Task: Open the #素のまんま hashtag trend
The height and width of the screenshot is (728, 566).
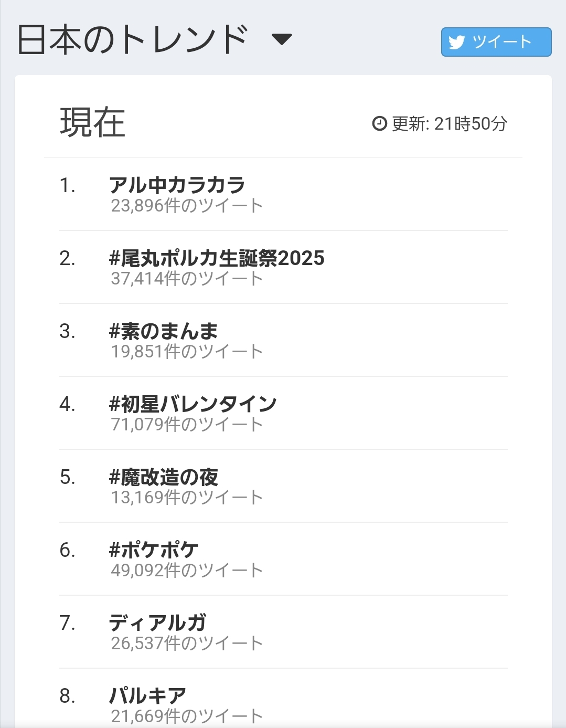Action: (163, 331)
